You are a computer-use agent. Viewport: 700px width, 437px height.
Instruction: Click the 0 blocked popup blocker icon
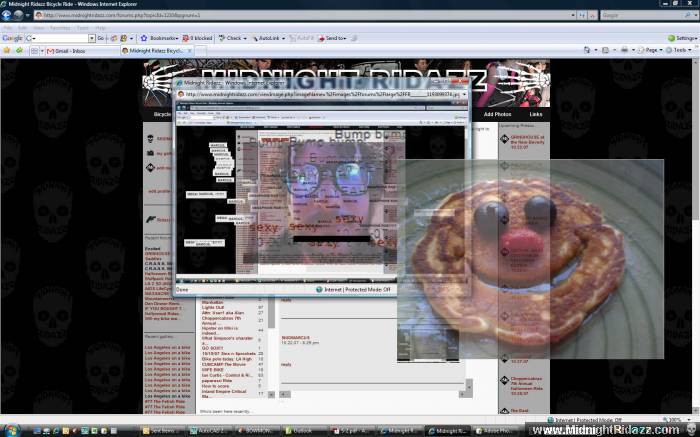197,38
